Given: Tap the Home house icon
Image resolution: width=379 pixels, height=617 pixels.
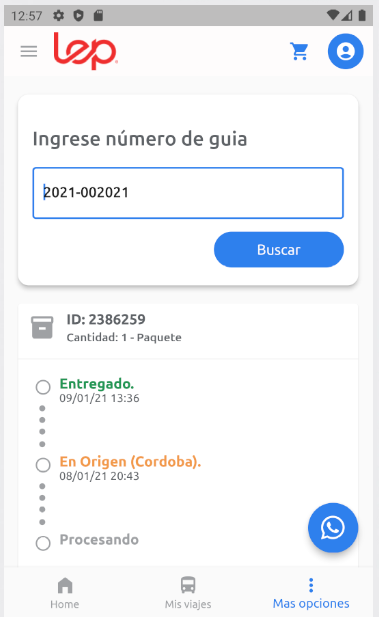Looking at the screenshot, I should tap(65, 585).
